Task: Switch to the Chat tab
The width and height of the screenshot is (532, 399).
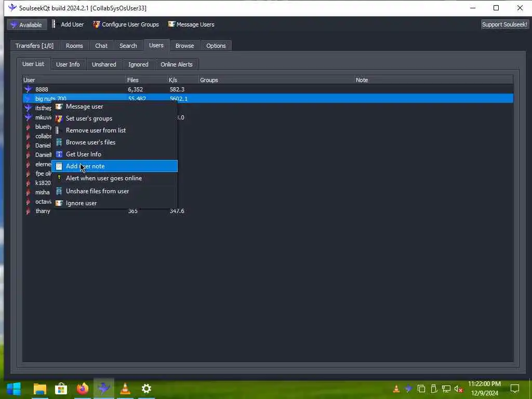Action: click(101, 46)
